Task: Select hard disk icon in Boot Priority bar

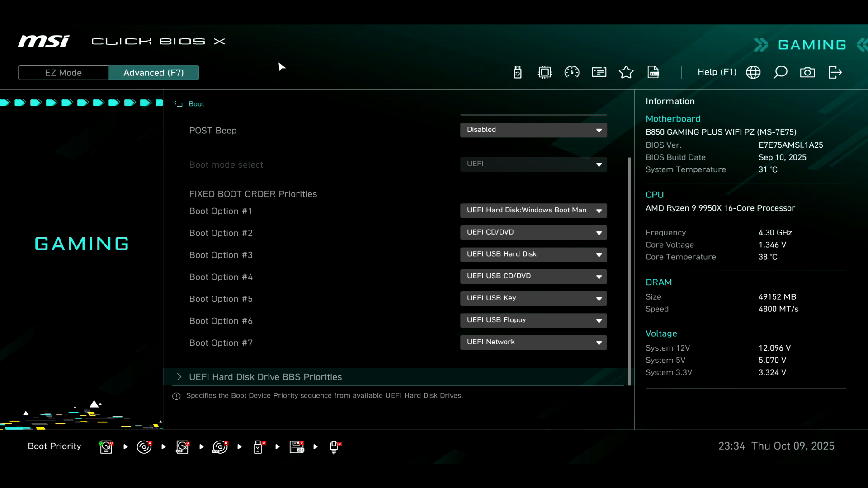Action: [x=106, y=447]
